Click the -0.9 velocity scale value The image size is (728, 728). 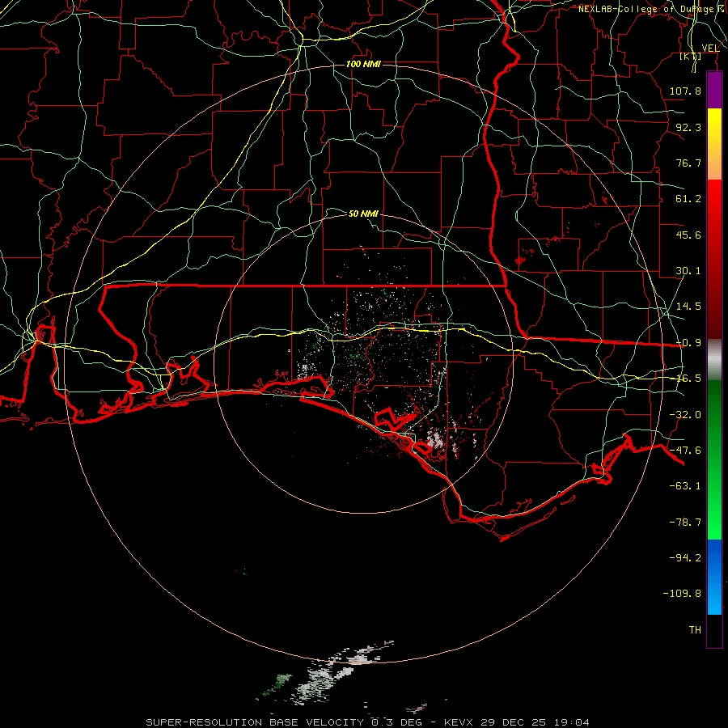(688, 343)
